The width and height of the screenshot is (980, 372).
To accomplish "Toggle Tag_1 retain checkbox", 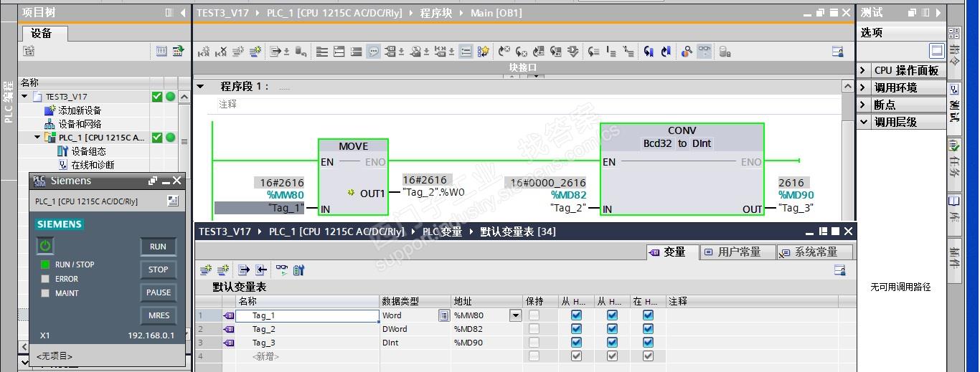I will [534, 315].
